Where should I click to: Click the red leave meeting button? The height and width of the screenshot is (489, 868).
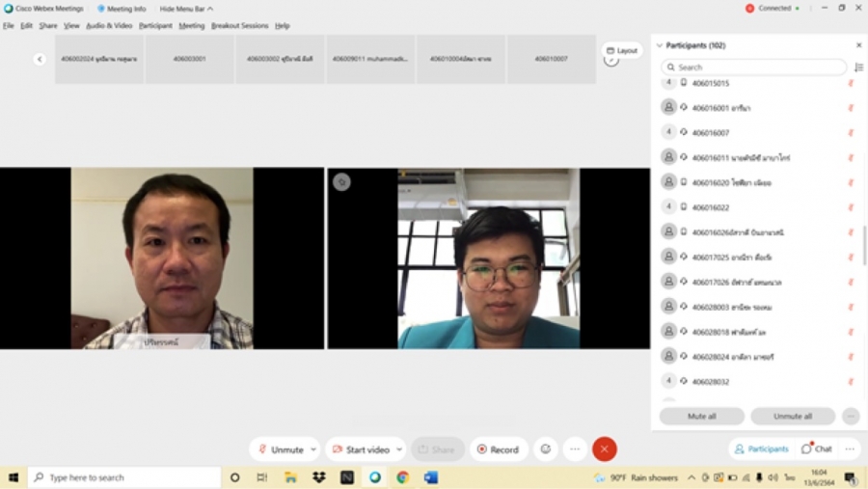pos(604,449)
